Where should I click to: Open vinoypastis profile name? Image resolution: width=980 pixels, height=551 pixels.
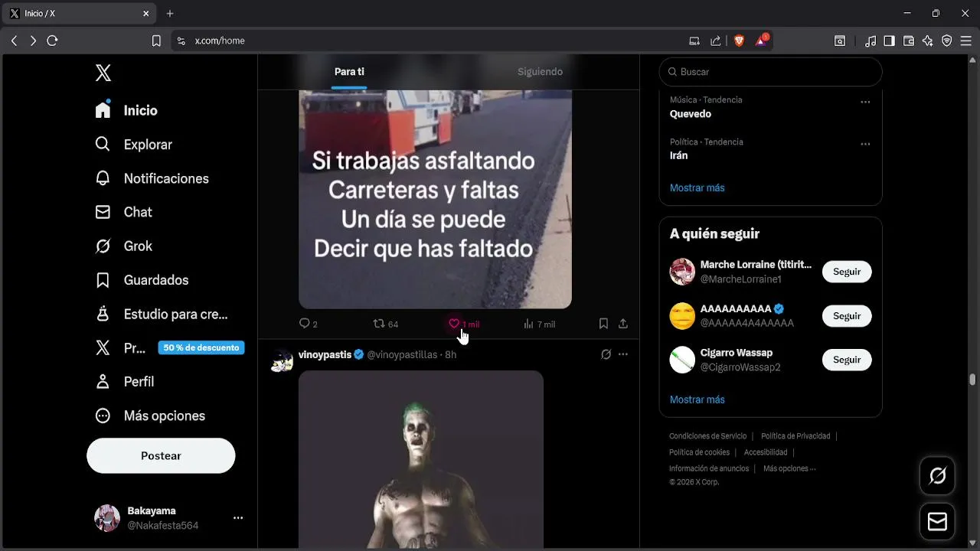[x=325, y=354]
